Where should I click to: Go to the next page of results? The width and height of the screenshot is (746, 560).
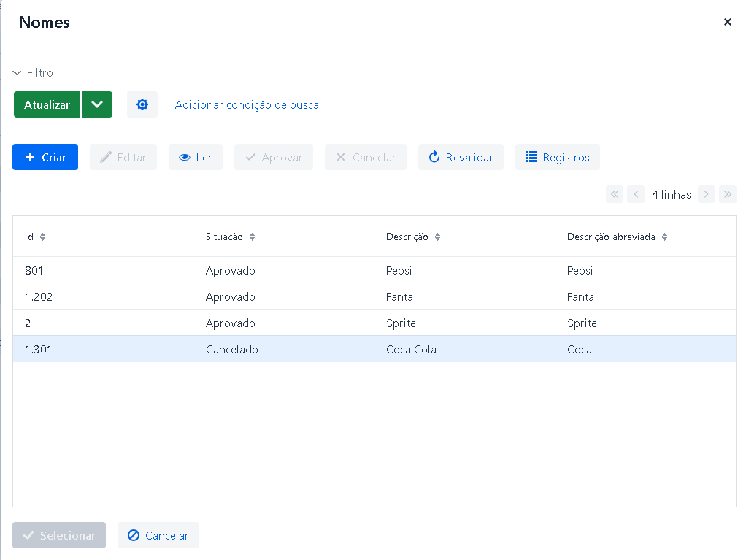(x=707, y=194)
